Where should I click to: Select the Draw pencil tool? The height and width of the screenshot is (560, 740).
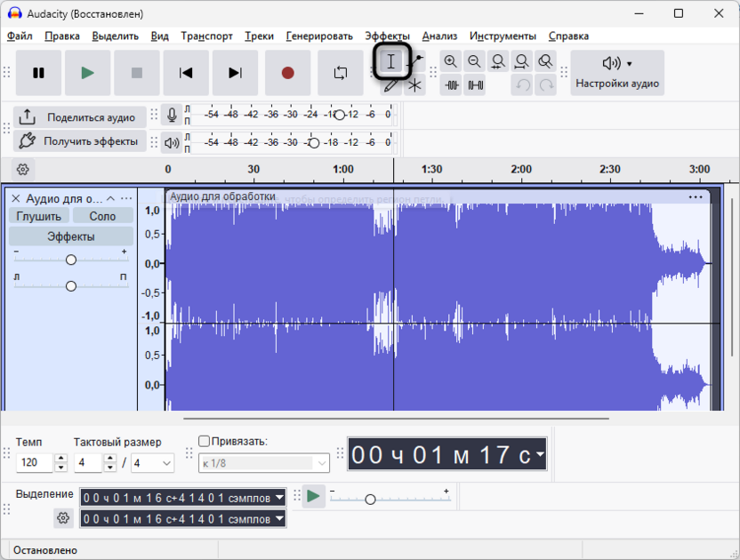391,85
